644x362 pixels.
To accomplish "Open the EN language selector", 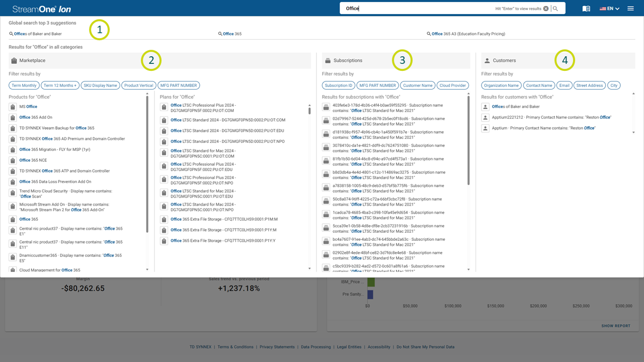I will click(x=609, y=9).
